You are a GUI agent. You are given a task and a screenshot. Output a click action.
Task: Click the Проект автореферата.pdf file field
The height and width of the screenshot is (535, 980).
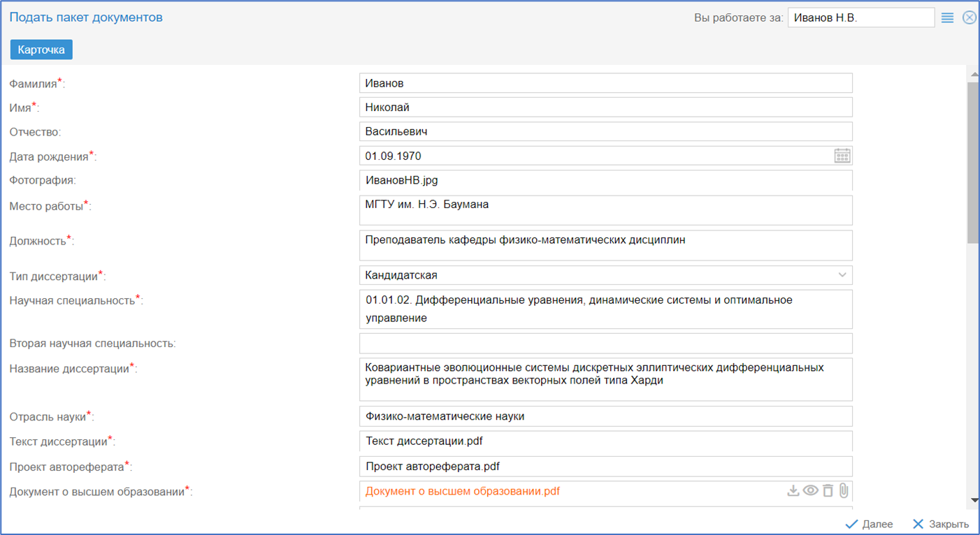click(605, 466)
